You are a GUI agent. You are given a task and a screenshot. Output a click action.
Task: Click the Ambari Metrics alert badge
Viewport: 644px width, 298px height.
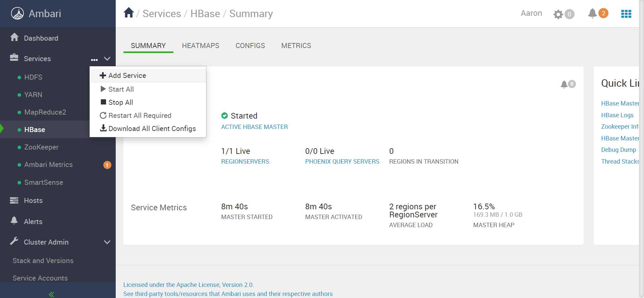(x=107, y=165)
